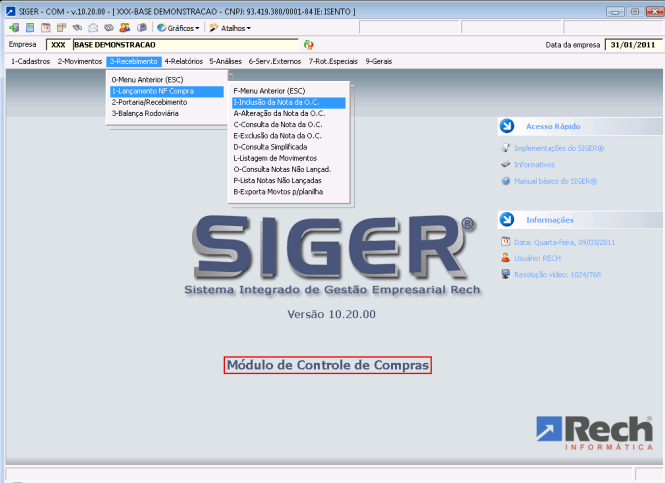Open Manual básico do SIGER link
This screenshot has width=665, height=483.
point(556,181)
